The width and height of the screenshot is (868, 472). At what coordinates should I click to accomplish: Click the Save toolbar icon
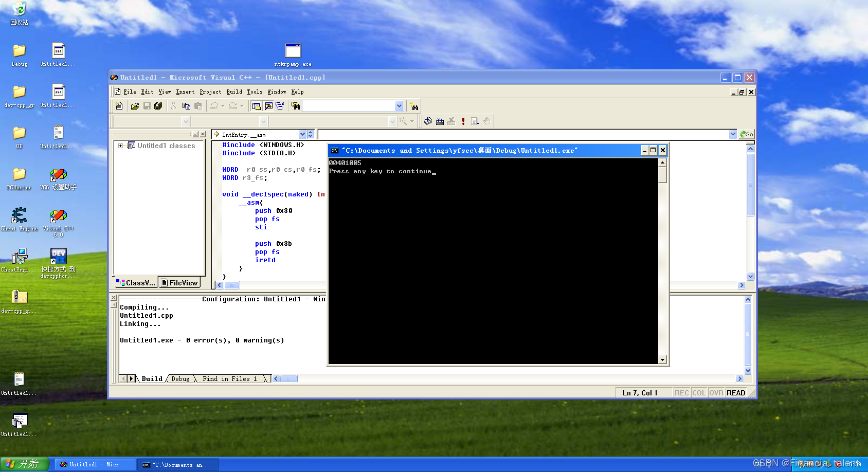[x=147, y=106]
